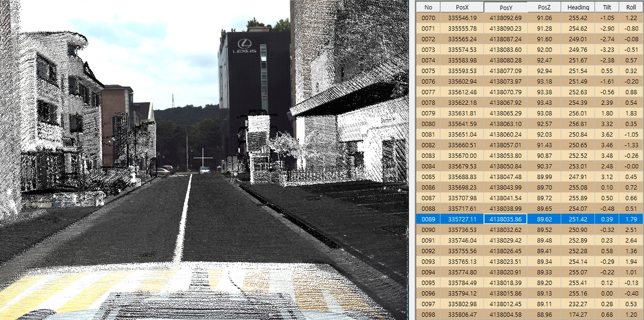The width and height of the screenshot is (644, 320).
Task: Click Heading cell 251.42 in selected row
Action: click(x=578, y=219)
